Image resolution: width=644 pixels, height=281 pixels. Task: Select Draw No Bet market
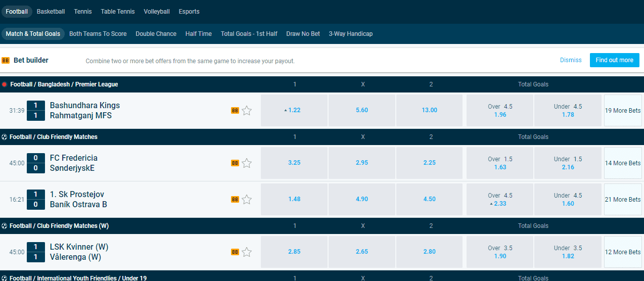pos(303,34)
